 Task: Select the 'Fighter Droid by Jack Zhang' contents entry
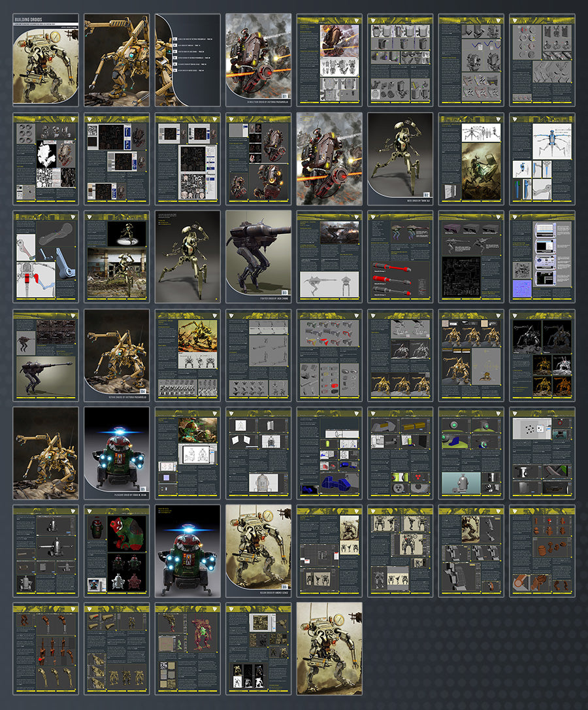191,52
